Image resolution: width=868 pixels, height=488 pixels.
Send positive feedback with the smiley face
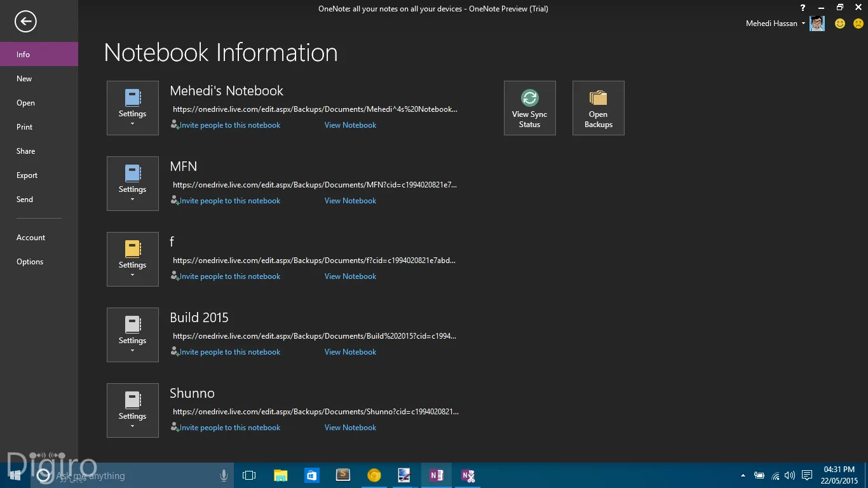(x=840, y=24)
